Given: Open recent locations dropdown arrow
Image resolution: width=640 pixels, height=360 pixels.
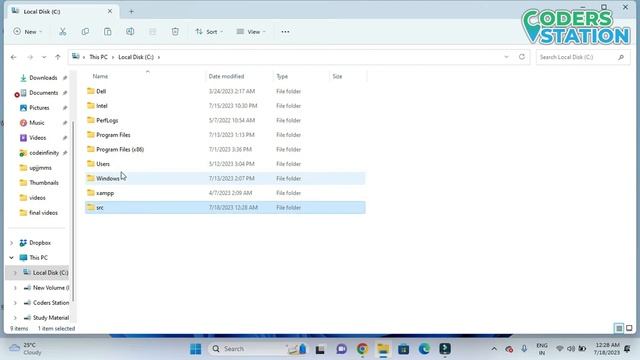Looking at the screenshot, I should pos(44,57).
